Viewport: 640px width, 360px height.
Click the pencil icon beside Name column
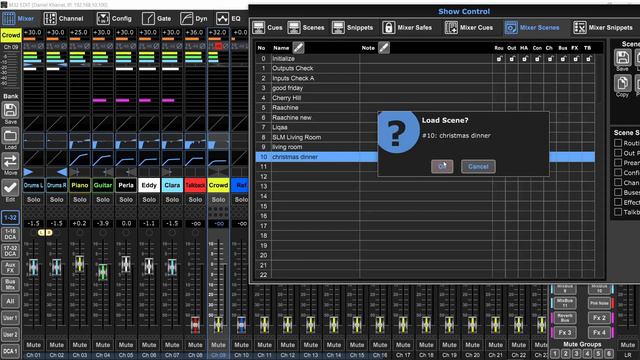pos(298,48)
